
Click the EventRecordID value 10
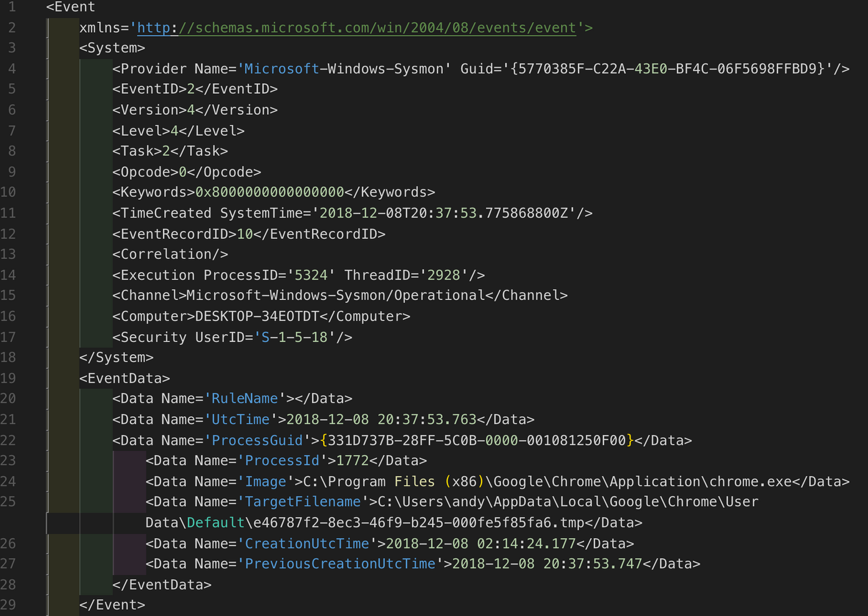point(245,234)
